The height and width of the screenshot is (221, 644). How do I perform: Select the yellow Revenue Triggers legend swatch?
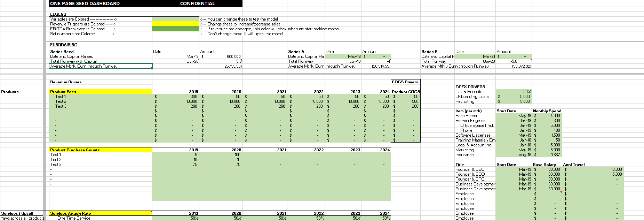point(175,24)
